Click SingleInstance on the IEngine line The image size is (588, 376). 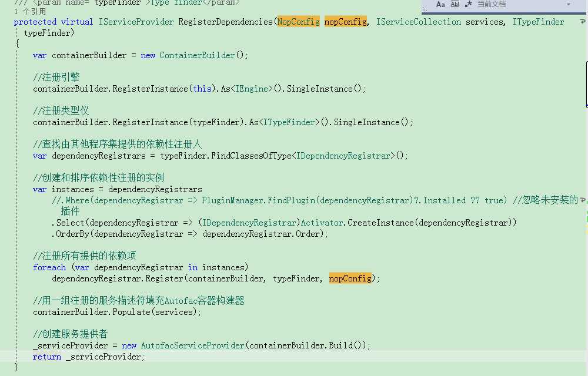click(x=319, y=89)
